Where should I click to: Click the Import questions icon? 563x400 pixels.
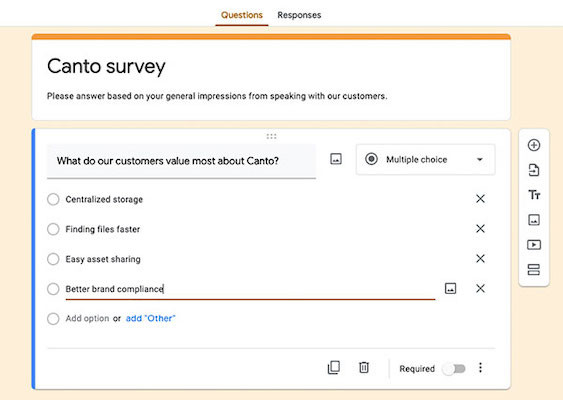click(534, 170)
